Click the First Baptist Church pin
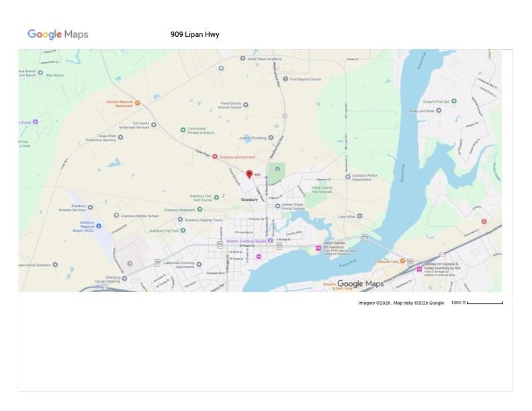The image size is (532, 411). 285,79
